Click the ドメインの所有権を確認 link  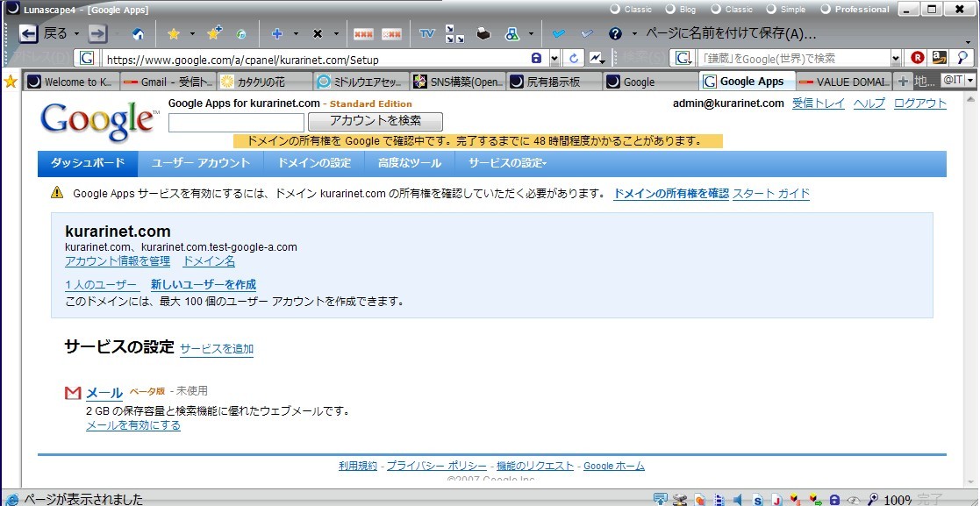[671, 194]
